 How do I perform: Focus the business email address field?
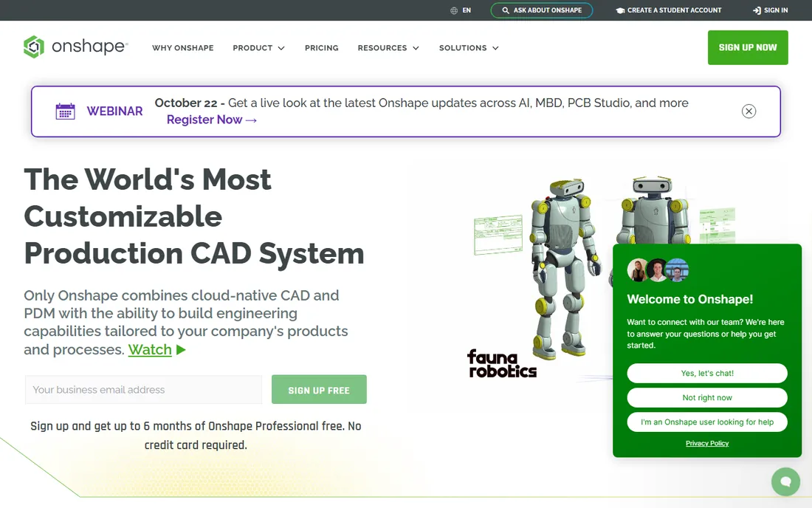pyautogui.click(x=143, y=389)
